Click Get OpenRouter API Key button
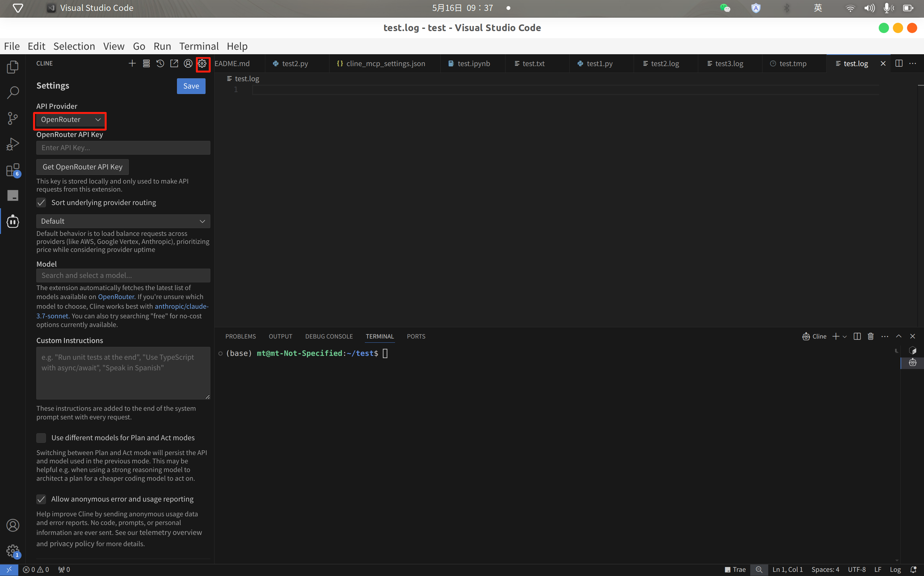The image size is (924, 576). (82, 167)
